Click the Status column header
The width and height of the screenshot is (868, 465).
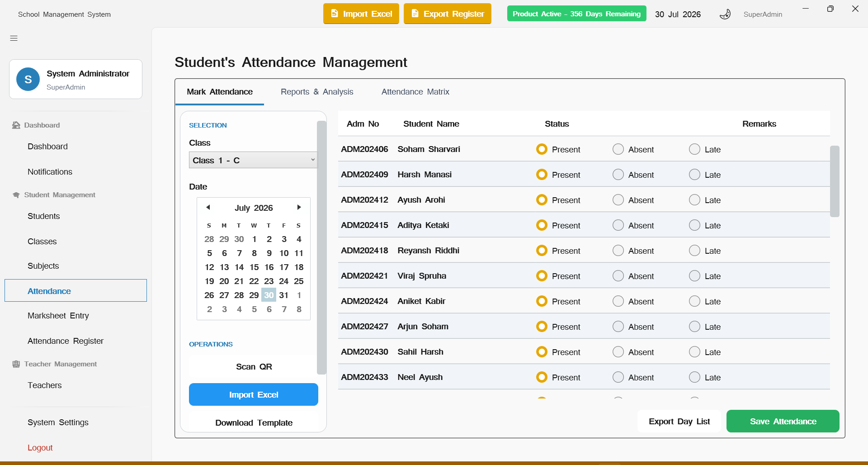(557, 124)
